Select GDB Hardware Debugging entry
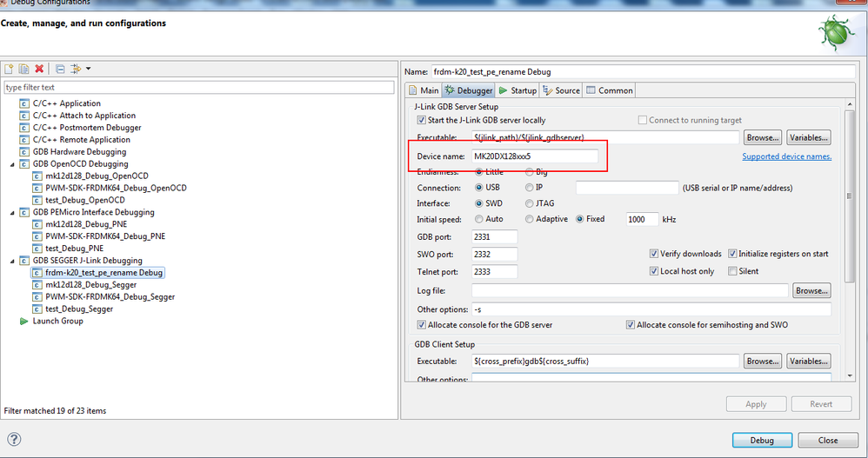The image size is (868, 458). [79, 152]
